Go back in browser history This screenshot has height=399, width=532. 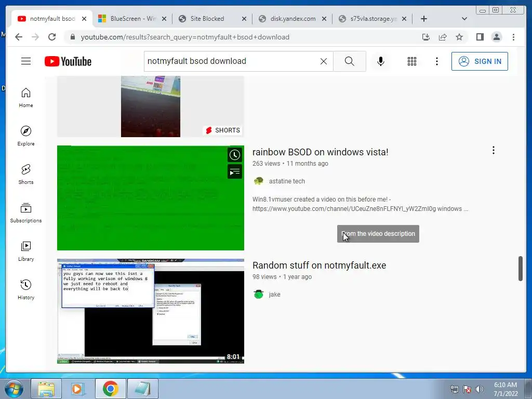click(19, 37)
